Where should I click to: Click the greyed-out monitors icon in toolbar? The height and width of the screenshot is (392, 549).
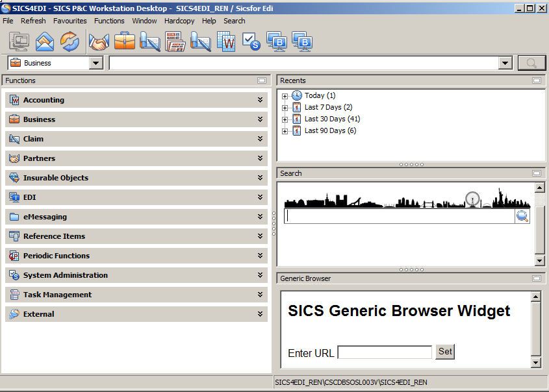(x=19, y=42)
